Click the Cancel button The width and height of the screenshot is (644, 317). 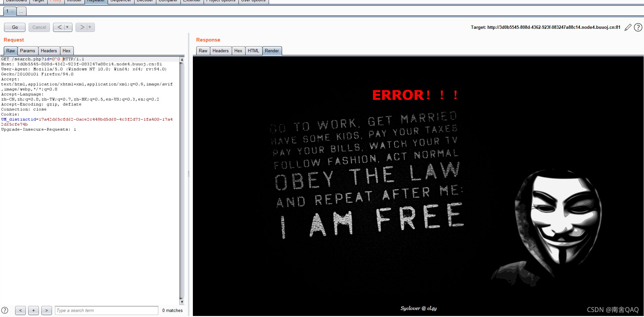click(39, 27)
